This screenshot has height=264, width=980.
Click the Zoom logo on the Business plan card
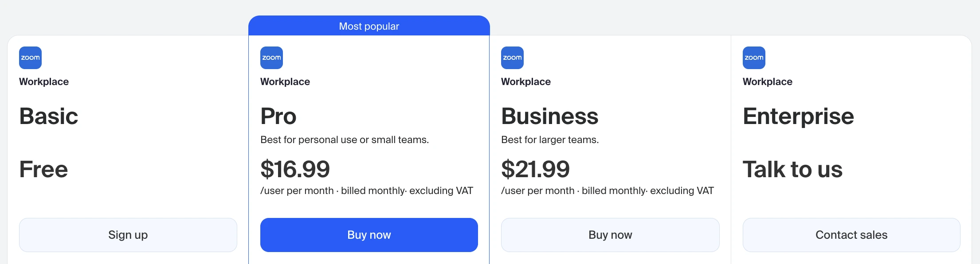[x=512, y=58]
